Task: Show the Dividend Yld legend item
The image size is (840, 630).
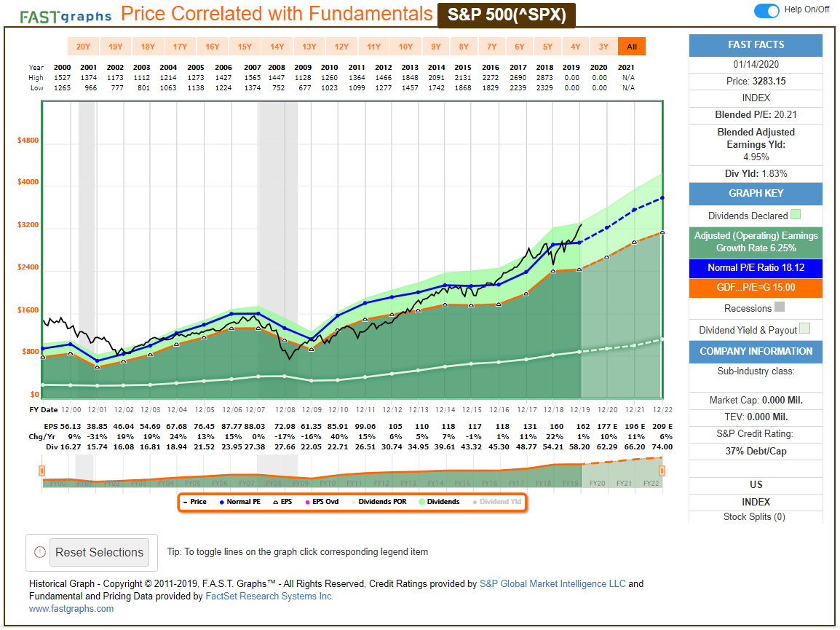Action: click(496, 502)
